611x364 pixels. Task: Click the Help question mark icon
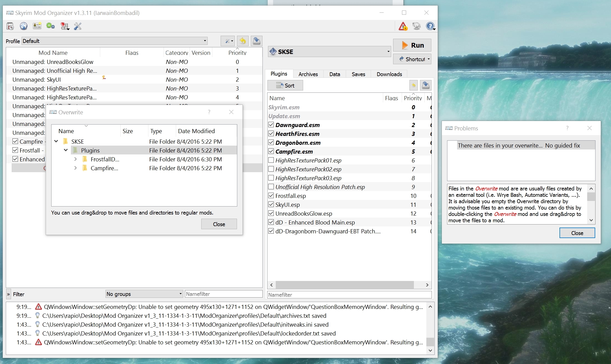coord(430,26)
